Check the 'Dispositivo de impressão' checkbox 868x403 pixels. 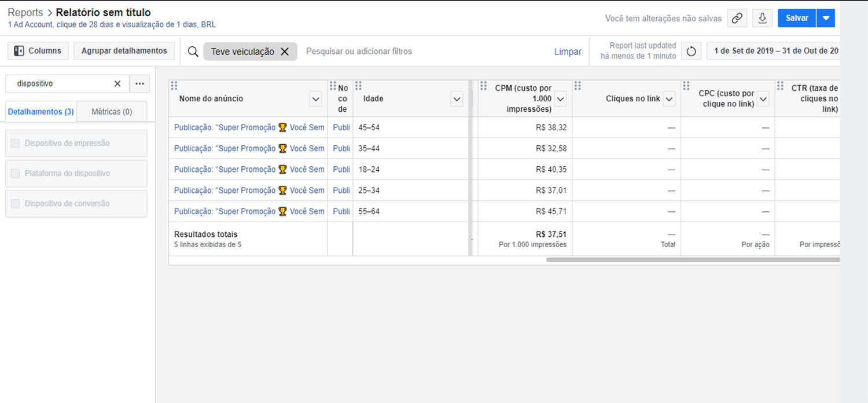point(16,143)
